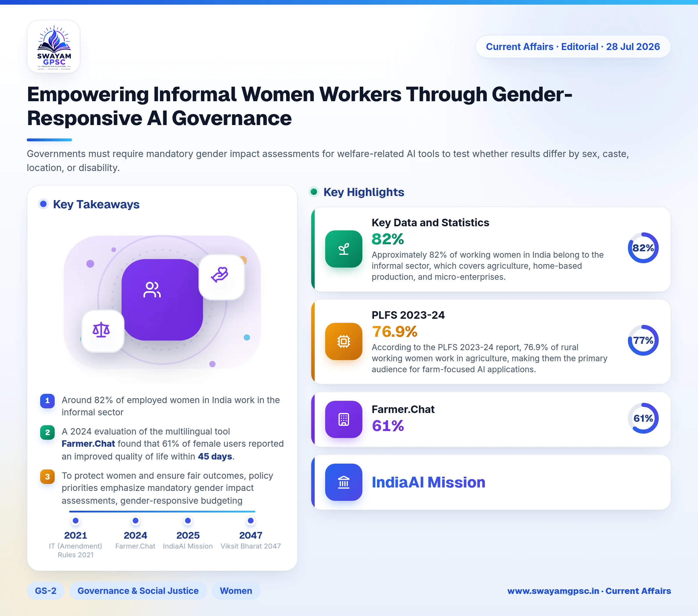Select the 2024 timeline marker

click(x=136, y=520)
